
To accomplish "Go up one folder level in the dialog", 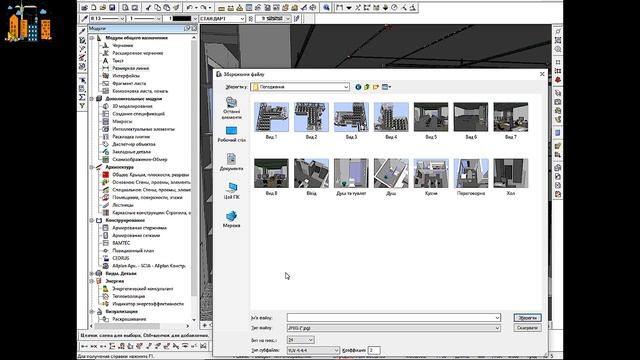I will click(x=367, y=87).
